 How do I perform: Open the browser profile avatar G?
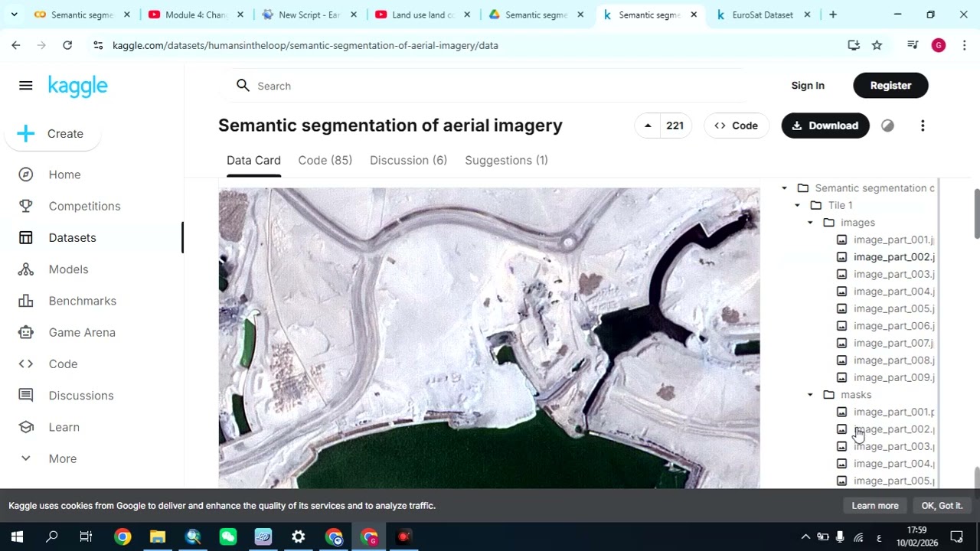(939, 46)
